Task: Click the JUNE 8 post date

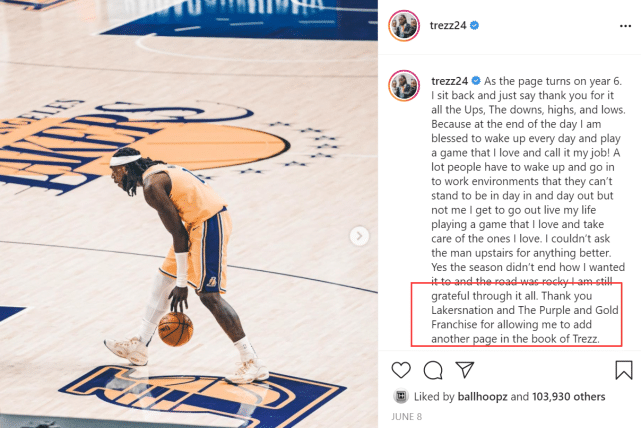Action: tap(406, 417)
